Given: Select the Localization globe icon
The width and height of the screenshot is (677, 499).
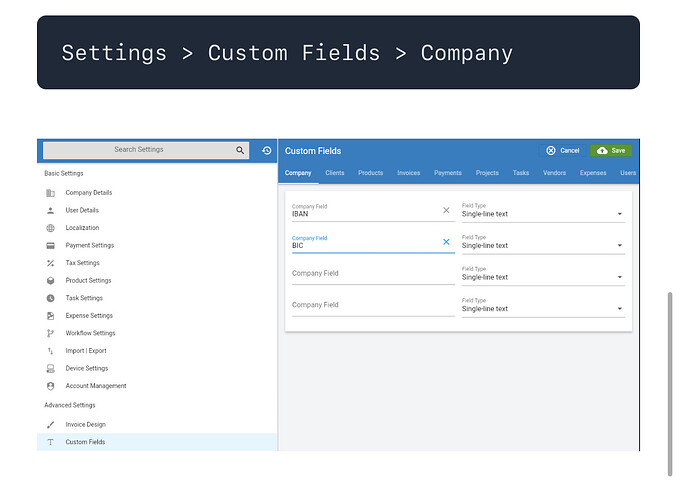Looking at the screenshot, I should (51, 228).
